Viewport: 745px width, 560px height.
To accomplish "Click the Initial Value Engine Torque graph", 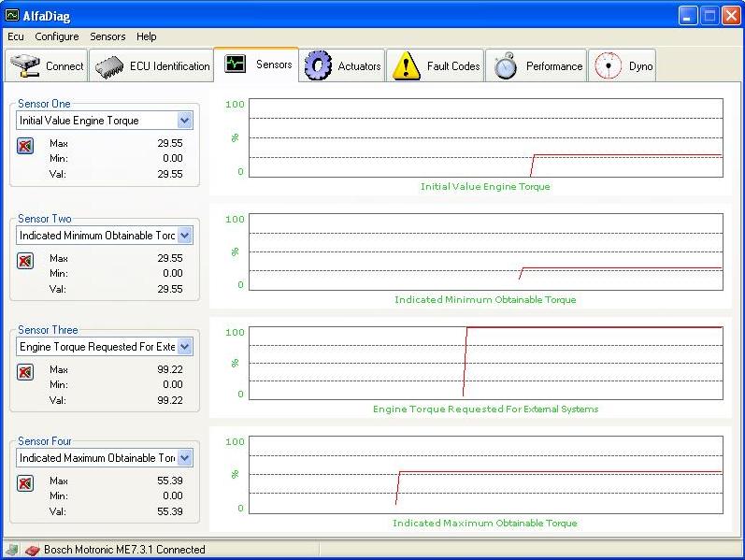I will point(486,137).
